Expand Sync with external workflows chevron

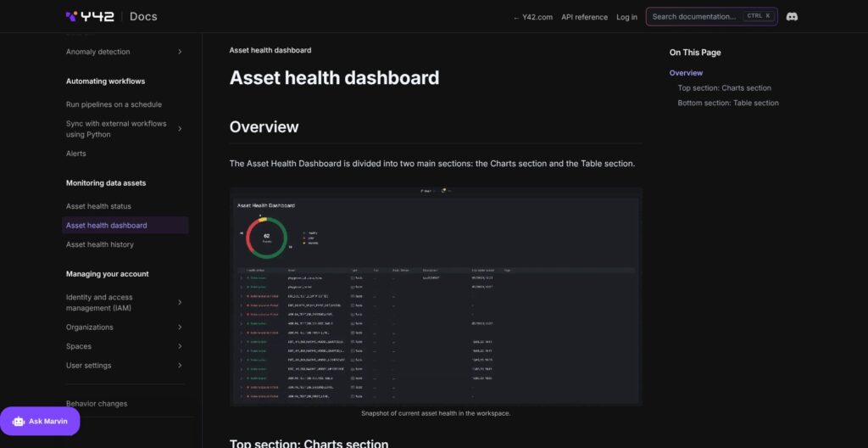coord(180,129)
